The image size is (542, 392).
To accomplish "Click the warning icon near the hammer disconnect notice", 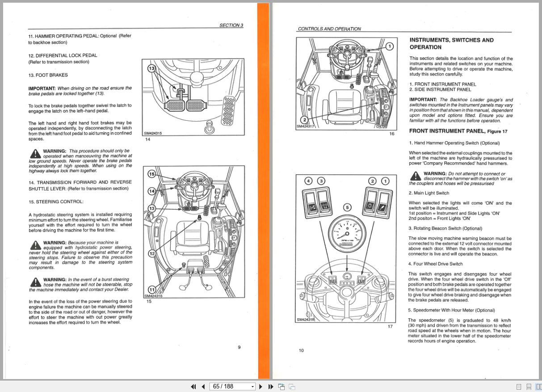I will click(415, 176).
